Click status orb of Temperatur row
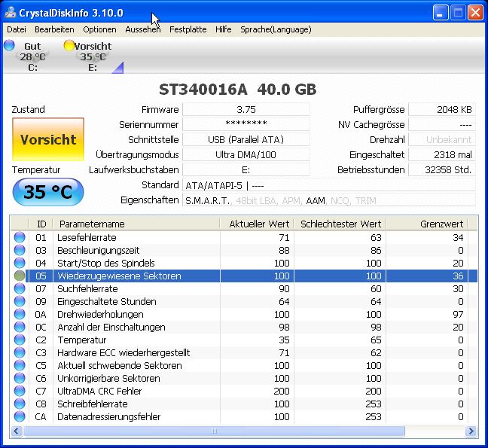The height and width of the screenshot is (448, 488). [x=20, y=340]
